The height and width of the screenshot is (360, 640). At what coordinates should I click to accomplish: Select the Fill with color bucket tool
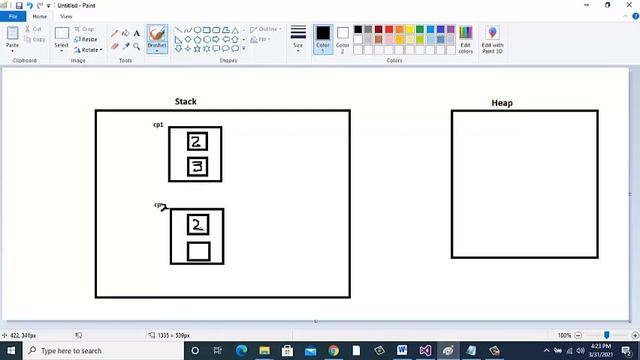pos(126,33)
